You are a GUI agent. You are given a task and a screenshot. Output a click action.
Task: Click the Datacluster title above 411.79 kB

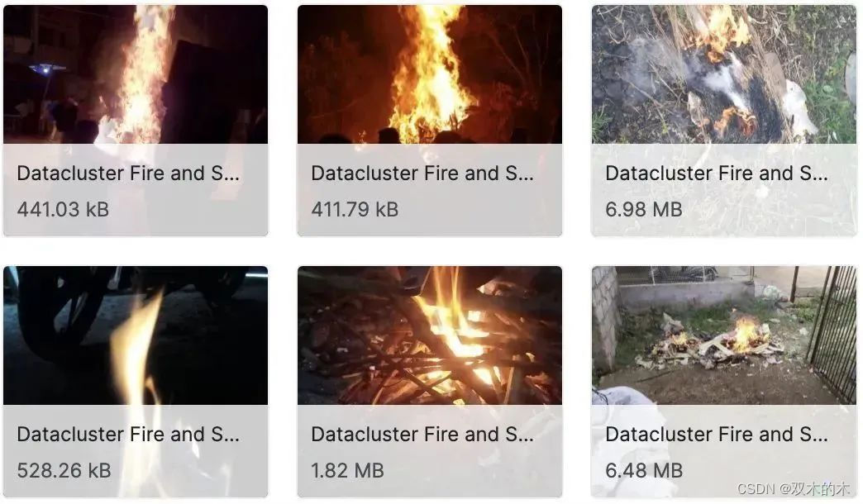(x=422, y=174)
